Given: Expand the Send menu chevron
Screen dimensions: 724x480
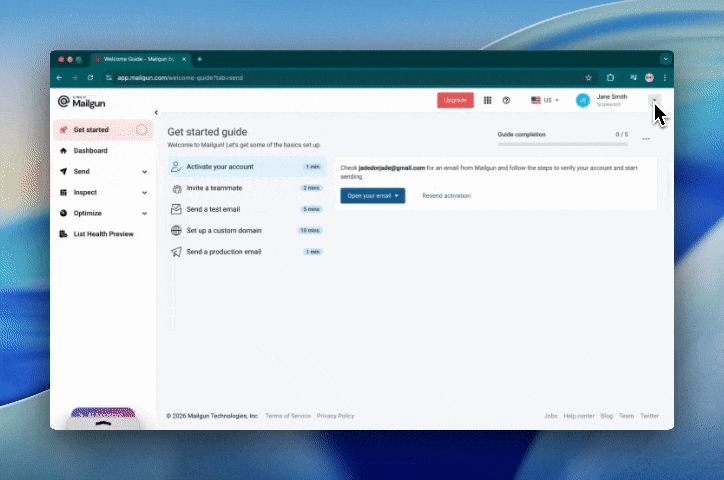Looking at the screenshot, I should pyautogui.click(x=145, y=172).
